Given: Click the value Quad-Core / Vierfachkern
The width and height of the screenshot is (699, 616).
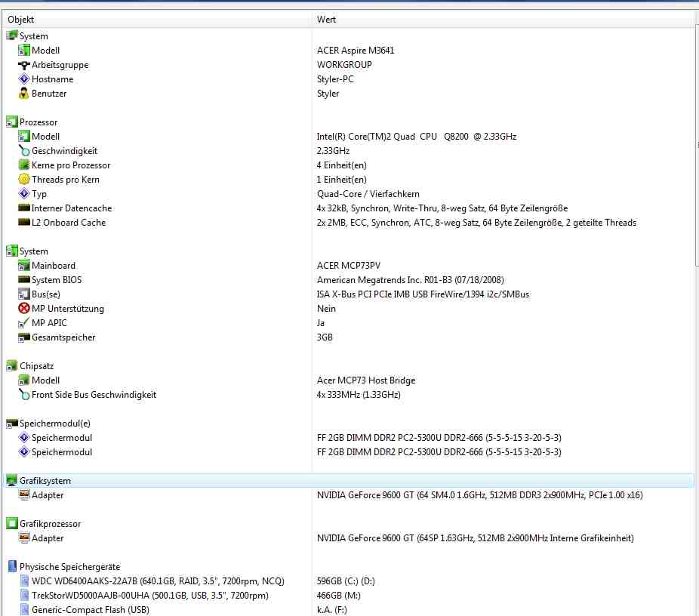Looking at the screenshot, I should [x=368, y=193].
